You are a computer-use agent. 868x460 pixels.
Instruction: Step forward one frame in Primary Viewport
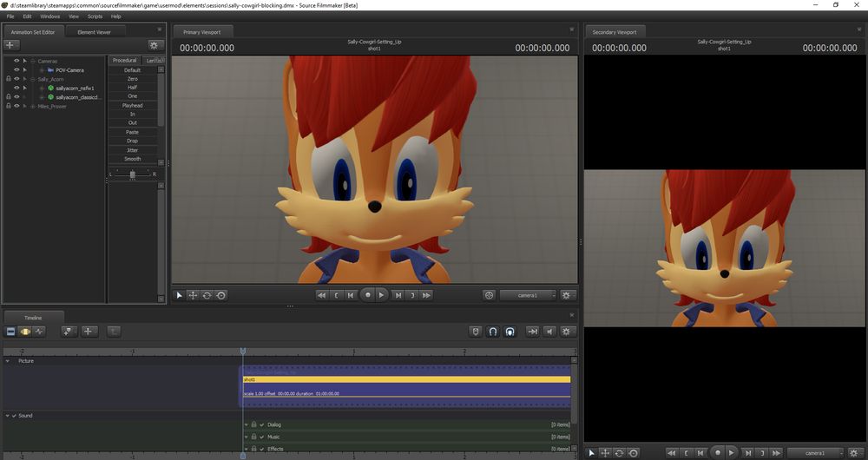[398, 296]
